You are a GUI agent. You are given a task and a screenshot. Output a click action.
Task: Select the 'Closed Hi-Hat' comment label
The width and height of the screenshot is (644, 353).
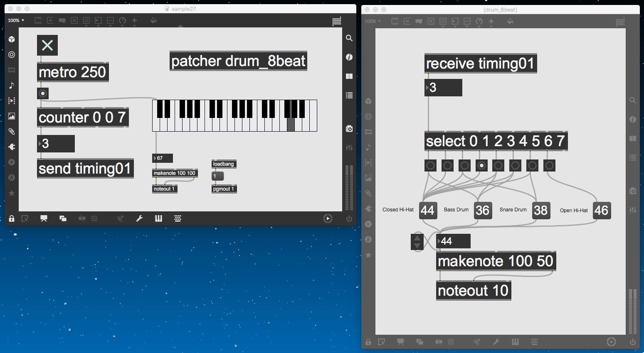pyautogui.click(x=398, y=210)
